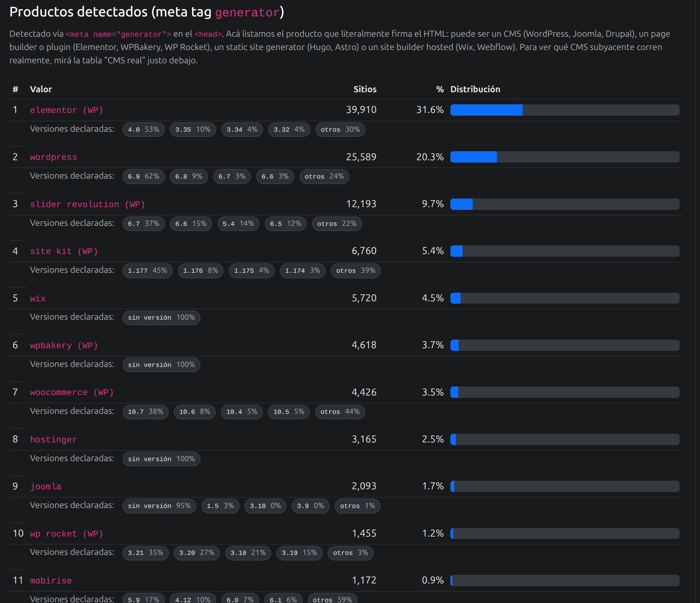Click the elementor version chip 3.35 10%
Image resolution: width=700 pixels, height=603 pixels.
pyautogui.click(x=193, y=129)
